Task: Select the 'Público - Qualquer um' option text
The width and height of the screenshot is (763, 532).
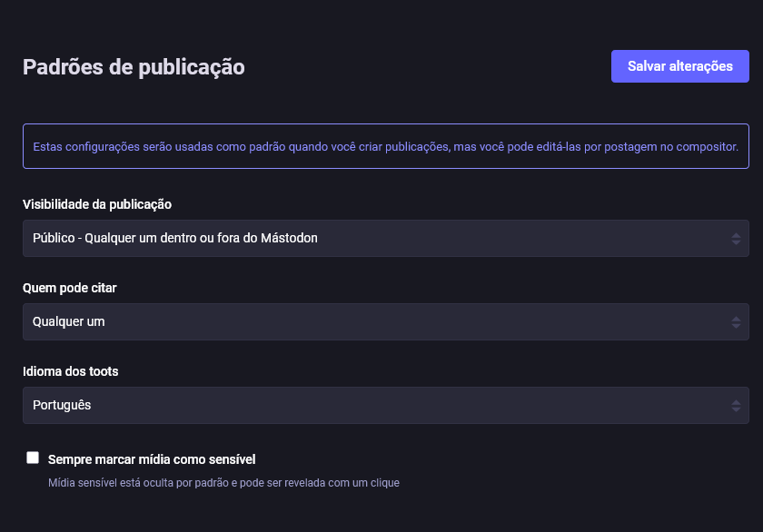Action: pos(175,238)
